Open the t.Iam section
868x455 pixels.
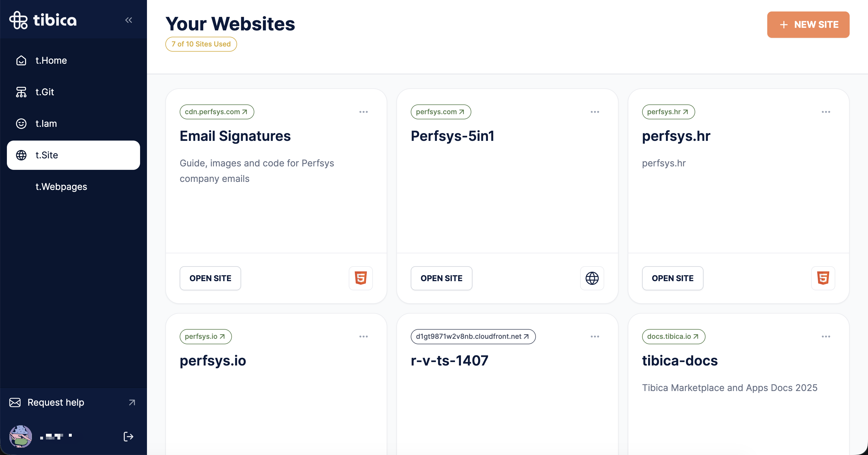point(46,124)
